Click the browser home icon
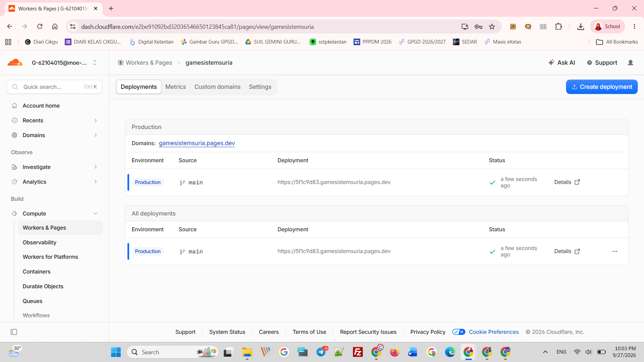Screen dimensions: 644x362 pyautogui.click(x=55, y=26)
